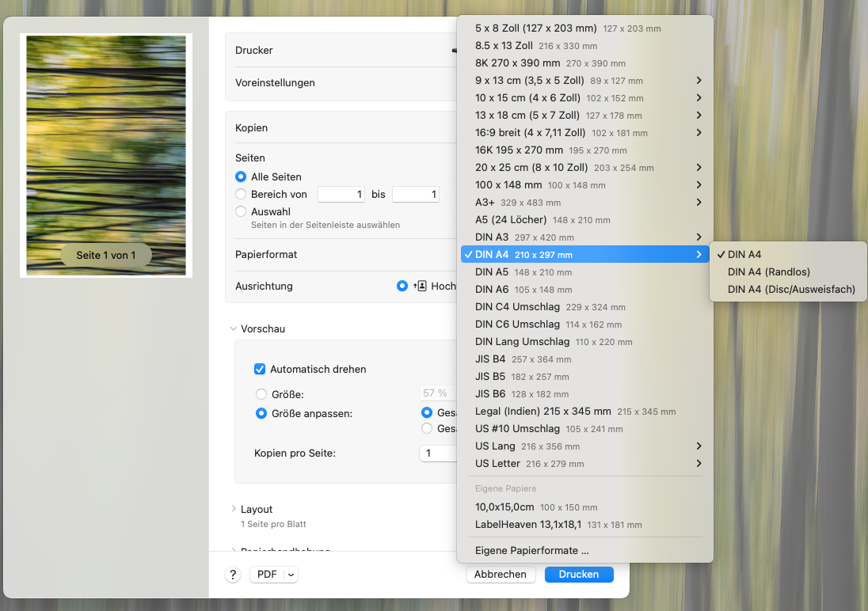Open the DIN A3 submenu arrow

click(699, 237)
